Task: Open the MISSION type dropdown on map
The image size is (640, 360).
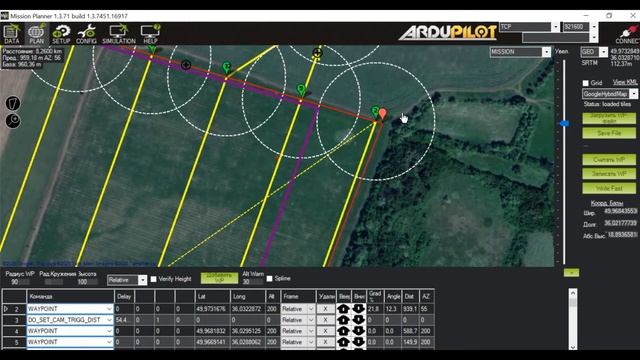Action: [x=546, y=52]
